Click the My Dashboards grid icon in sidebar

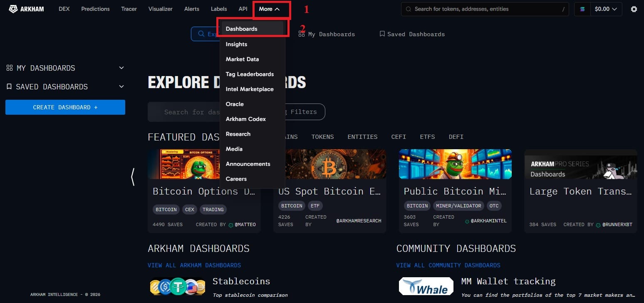click(x=10, y=68)
